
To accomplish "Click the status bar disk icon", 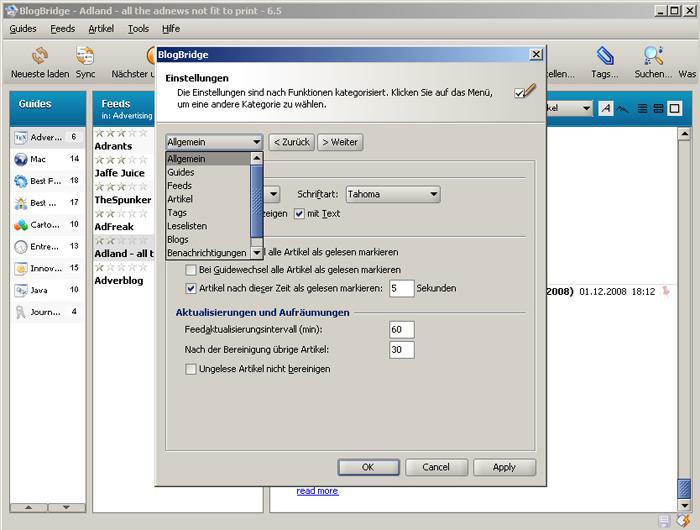I will pyautogui.click(x=664, y=521).
